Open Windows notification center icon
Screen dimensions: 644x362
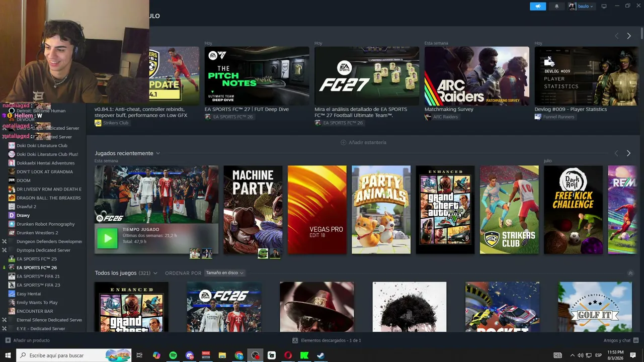point(633,355)
